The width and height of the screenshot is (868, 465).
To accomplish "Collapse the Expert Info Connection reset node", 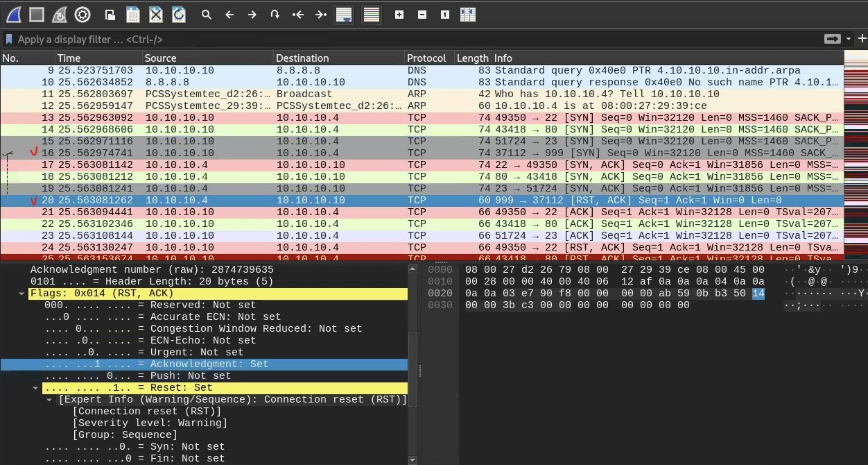I will [x=50, y=400].
